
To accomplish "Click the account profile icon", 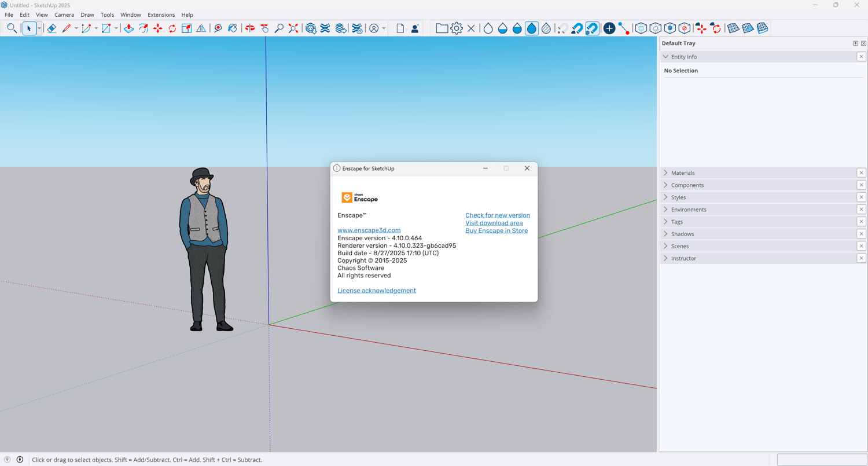I will tap(374, 28).
